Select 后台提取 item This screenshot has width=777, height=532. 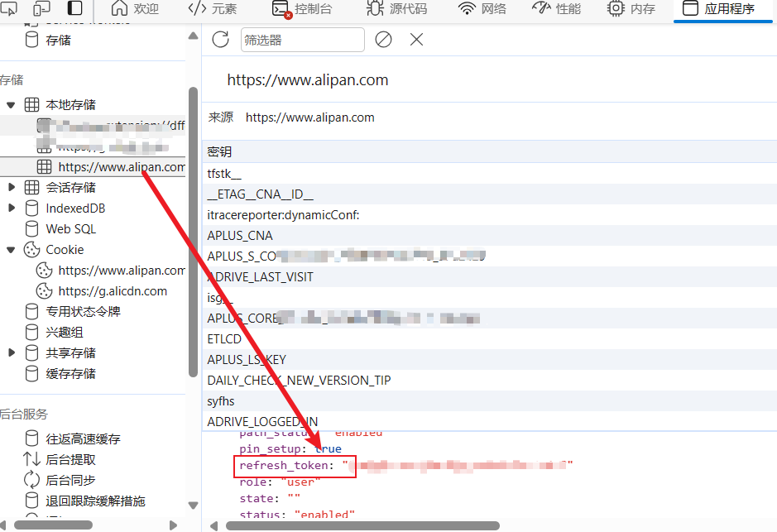[x=70, y=460]
